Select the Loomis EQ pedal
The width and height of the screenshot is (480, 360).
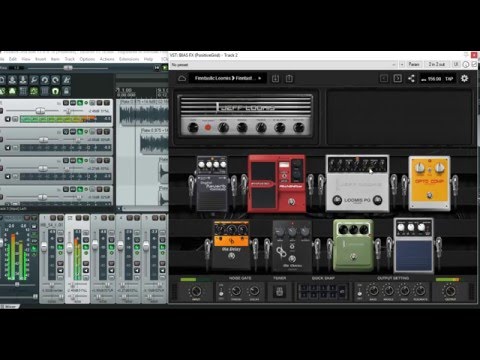tap(357, 183)
